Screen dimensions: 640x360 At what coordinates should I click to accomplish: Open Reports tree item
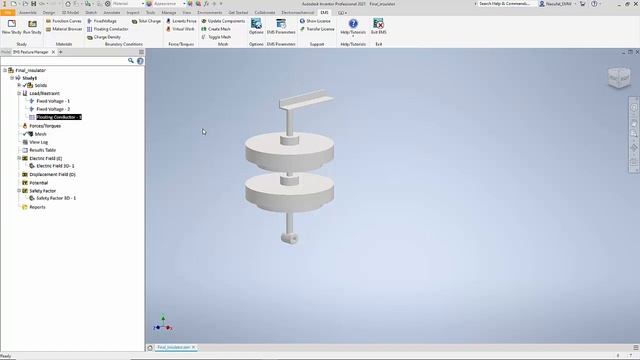tap(37, 207)
